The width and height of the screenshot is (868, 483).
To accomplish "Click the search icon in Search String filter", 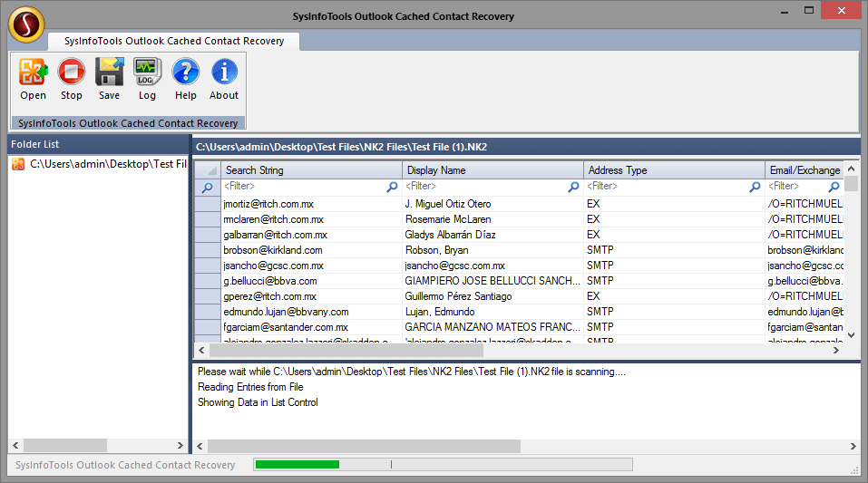I will (393, 187).
